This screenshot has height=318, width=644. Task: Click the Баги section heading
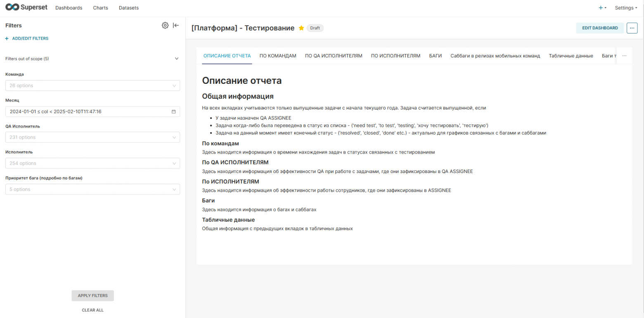(x=208, y=201)
